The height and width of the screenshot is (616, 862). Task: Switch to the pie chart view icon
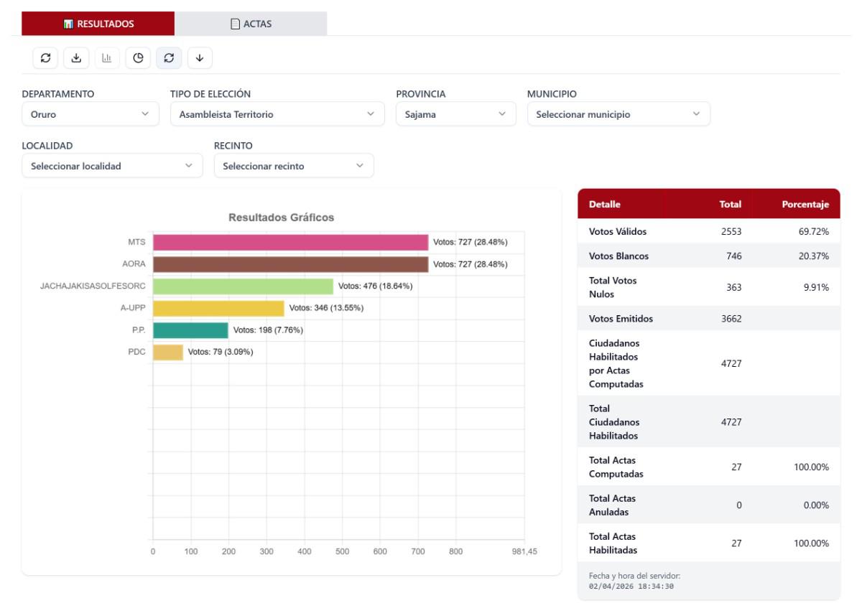138,58
